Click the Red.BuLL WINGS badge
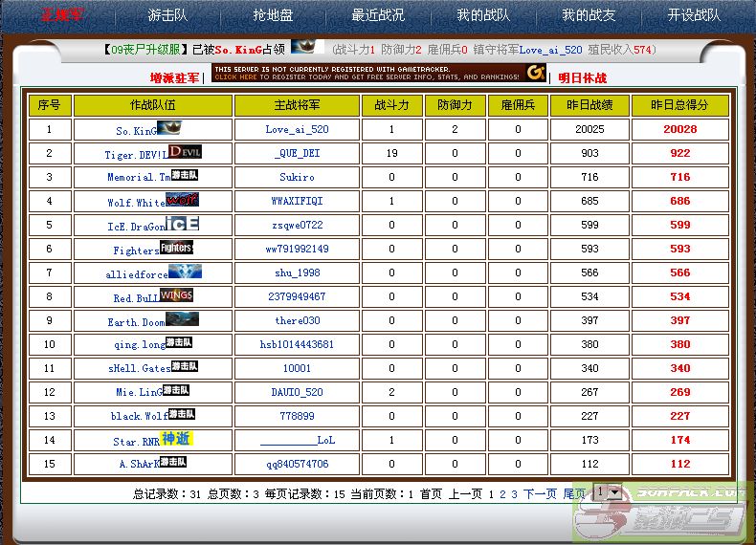Viewport: 756px width, 545px height. 177,295
